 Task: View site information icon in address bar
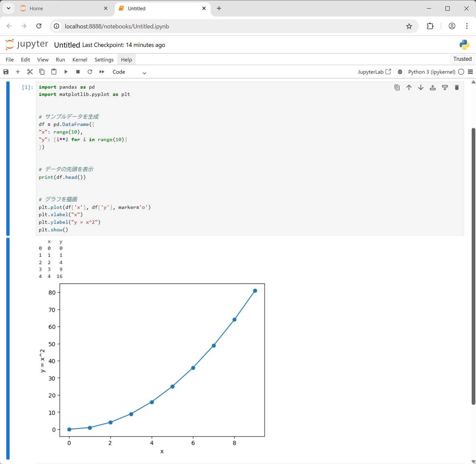pos(57,26)
